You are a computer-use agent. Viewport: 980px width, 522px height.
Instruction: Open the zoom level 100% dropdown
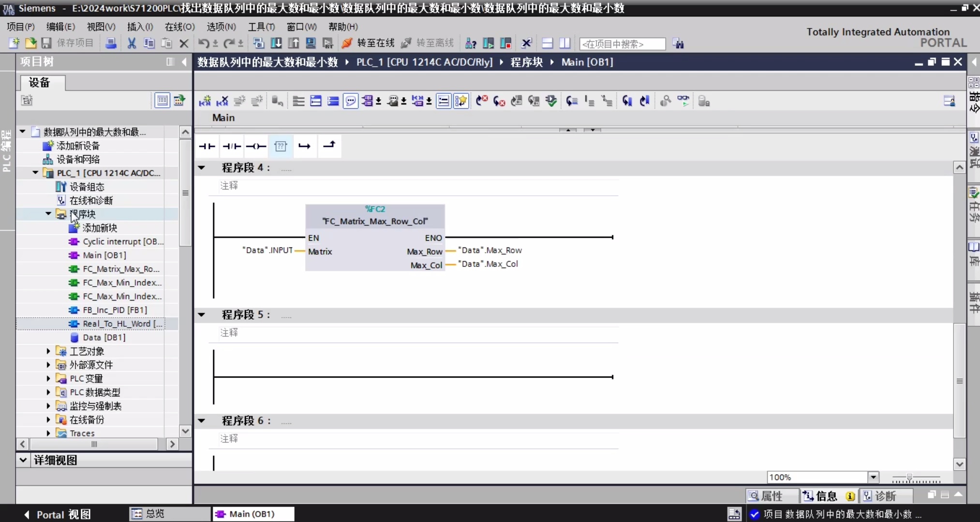point(873,477)
